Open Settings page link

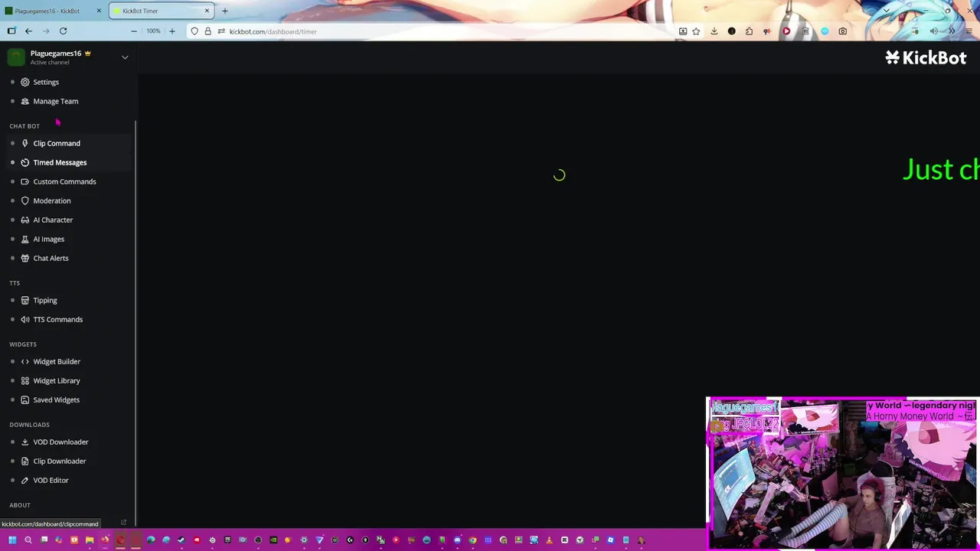point(46,82)
